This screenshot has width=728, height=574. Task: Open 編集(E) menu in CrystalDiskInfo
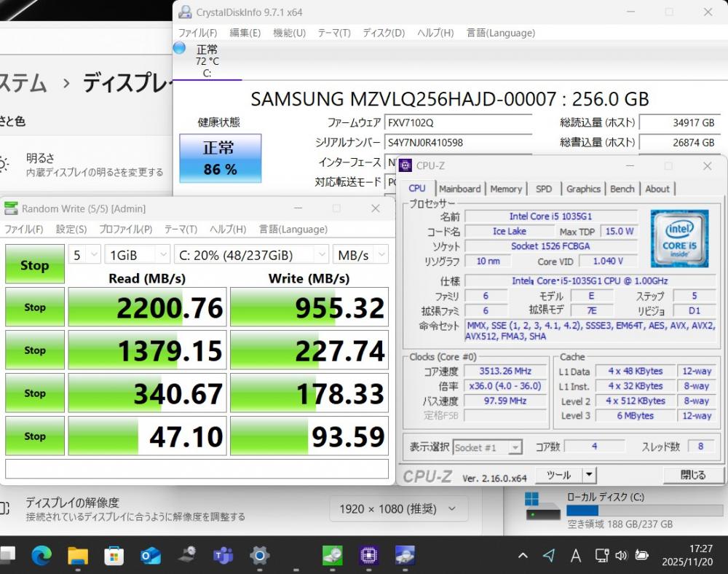[245, 33]
